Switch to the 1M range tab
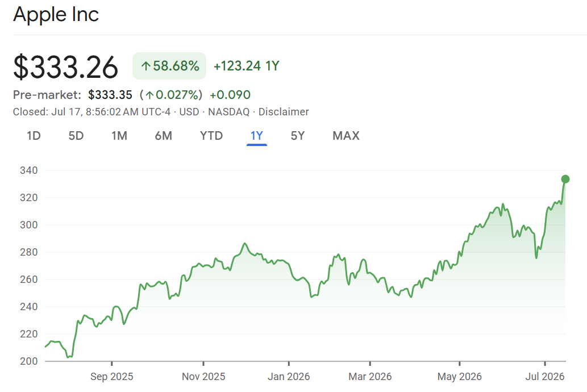The image size is (587, 392). [119, 136]
